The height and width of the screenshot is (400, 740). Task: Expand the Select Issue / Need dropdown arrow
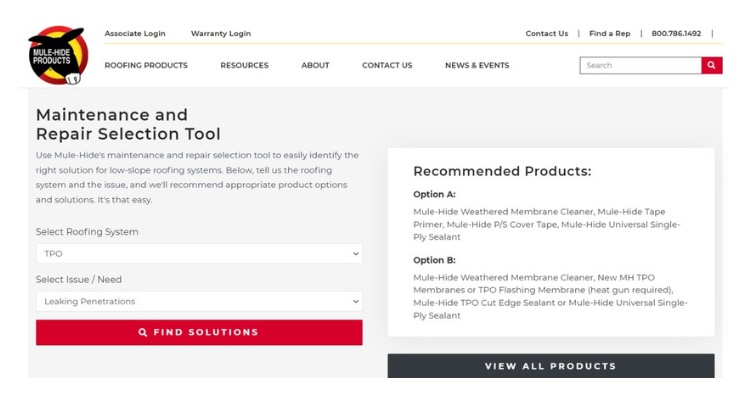355,301
